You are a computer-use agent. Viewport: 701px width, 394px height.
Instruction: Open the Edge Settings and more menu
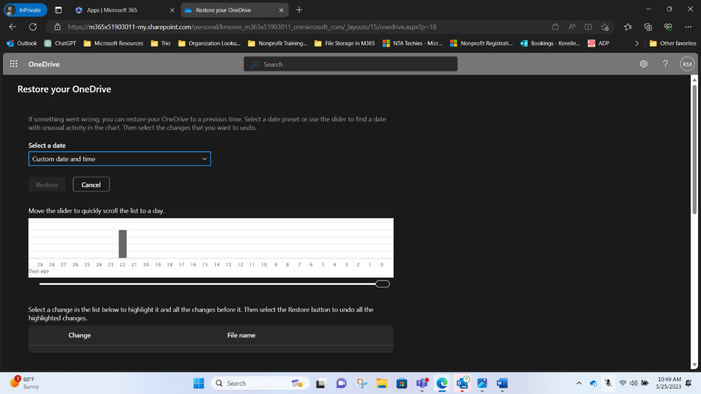688,27
